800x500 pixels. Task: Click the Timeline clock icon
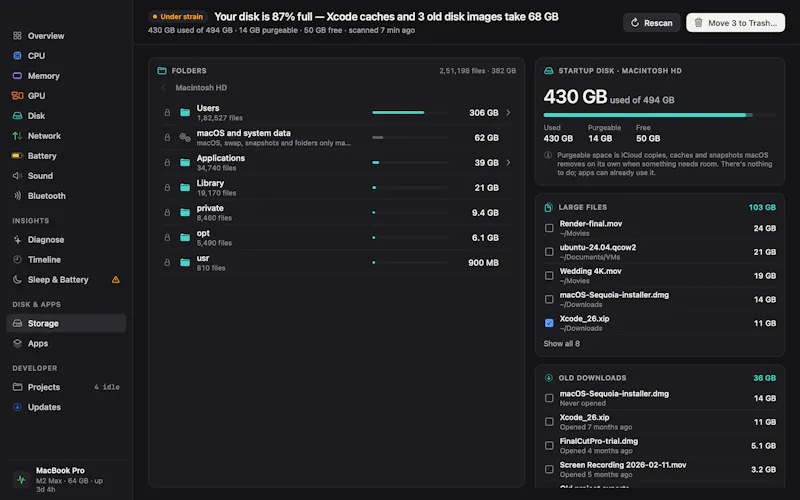pos(17,259)
